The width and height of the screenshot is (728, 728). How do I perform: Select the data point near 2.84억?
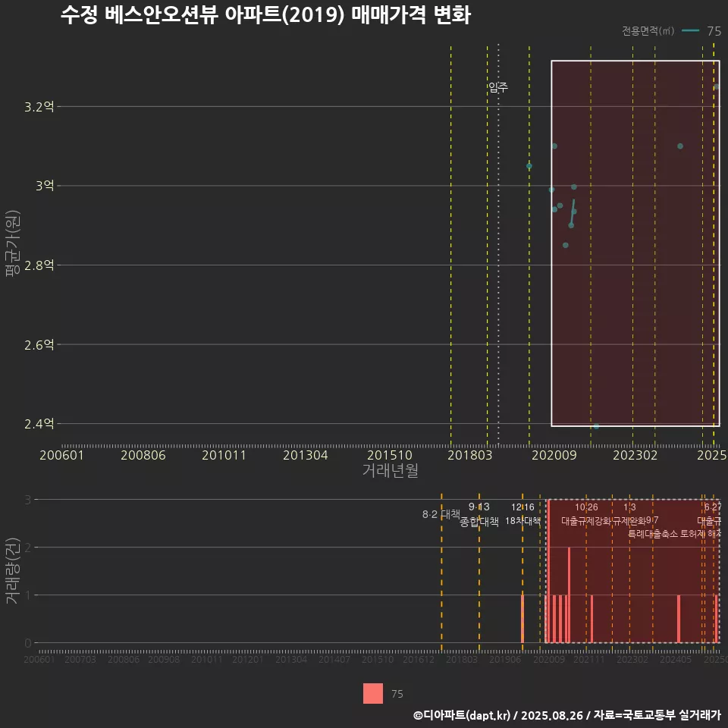click(x=565, y=245)
